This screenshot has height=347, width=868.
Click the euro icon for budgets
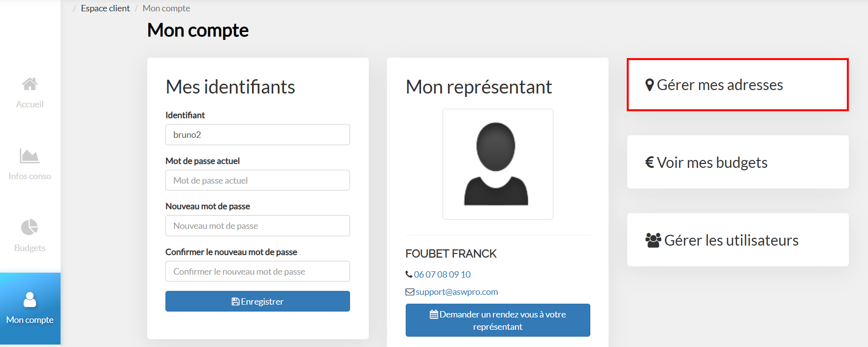649,162
